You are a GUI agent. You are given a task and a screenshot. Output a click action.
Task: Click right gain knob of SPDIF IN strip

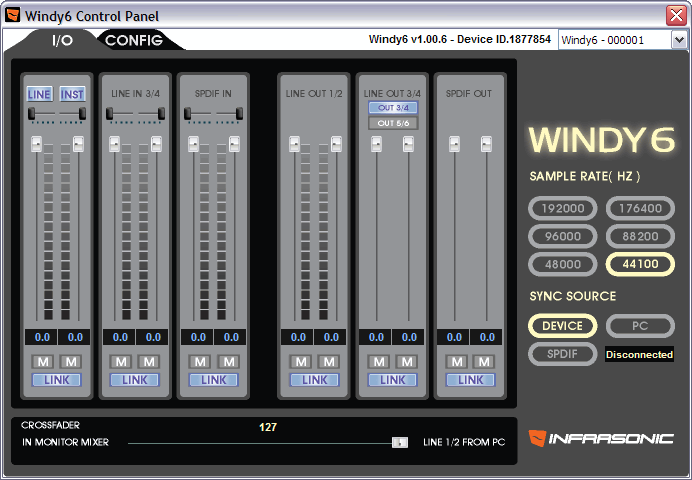point(239,113)
